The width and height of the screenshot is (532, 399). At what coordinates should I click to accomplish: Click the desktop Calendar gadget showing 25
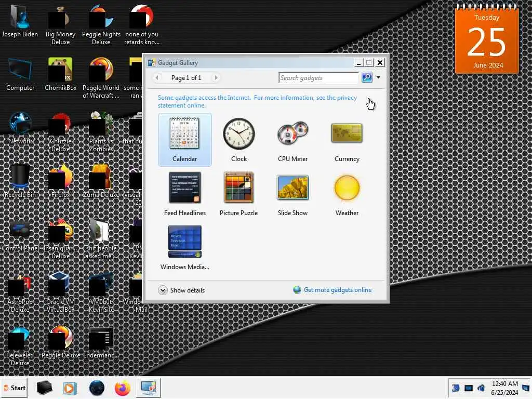point(487,39)
